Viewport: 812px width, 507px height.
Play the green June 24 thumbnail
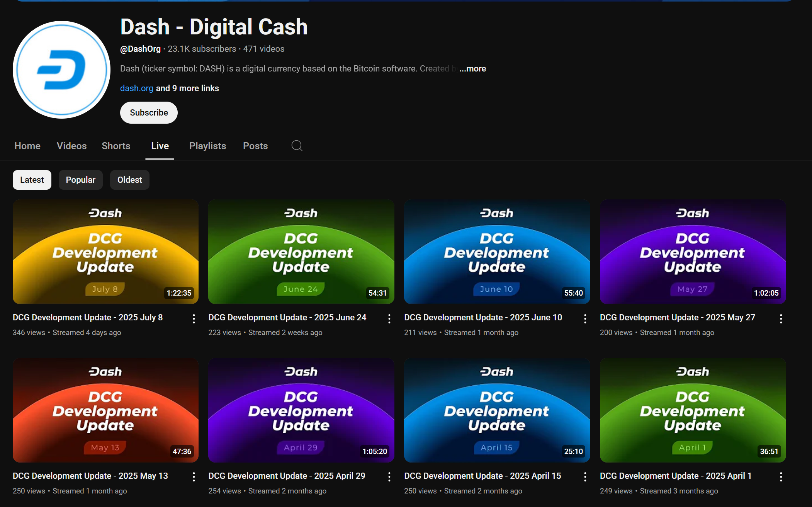(x=301, y=252)
